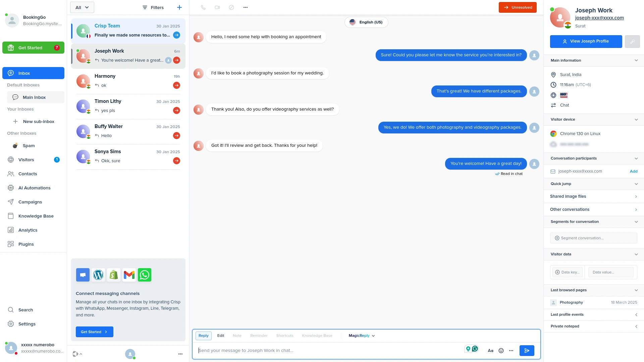Expand MagicReply dropdown menu
This screenshot has height=362, width=644.
362,336
